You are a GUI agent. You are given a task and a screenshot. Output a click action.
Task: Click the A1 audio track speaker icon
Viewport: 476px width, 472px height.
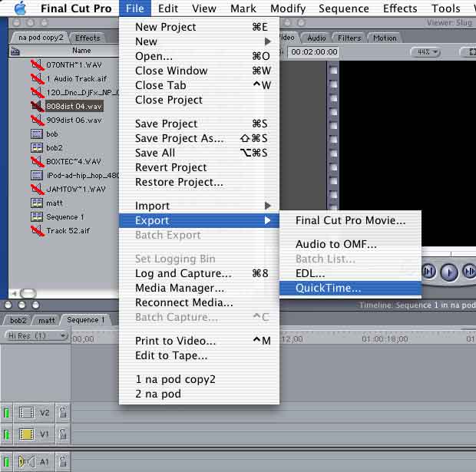pyautogui.click(x=26, y=462)
